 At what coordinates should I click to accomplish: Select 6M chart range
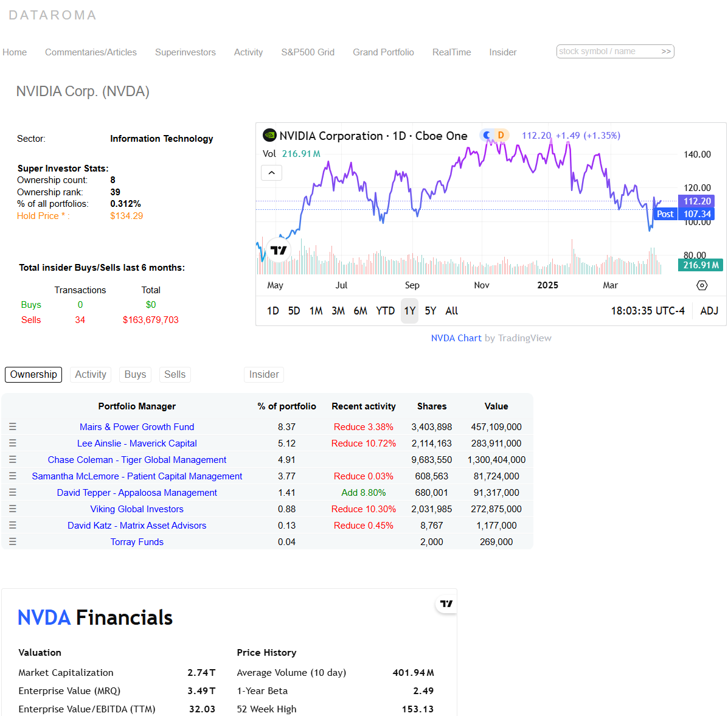pyautogui.click(x=360, y=311)
